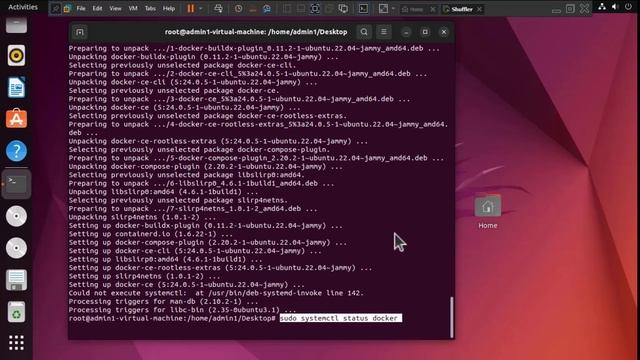The width and height of the screenshot is (640, 360).
Task: Open the Edit menu
Action: coord(97,8)
